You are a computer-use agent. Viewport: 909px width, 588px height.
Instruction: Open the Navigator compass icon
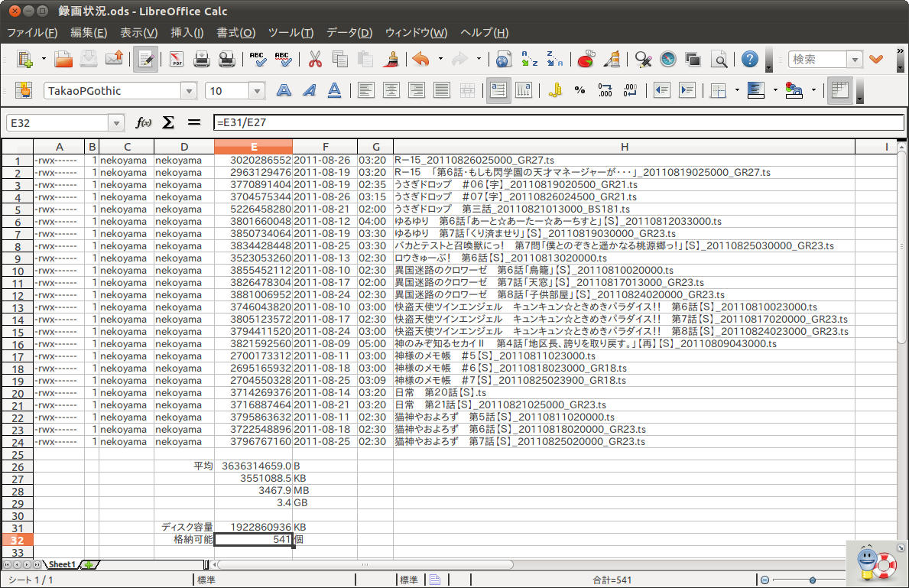point(668,59)
